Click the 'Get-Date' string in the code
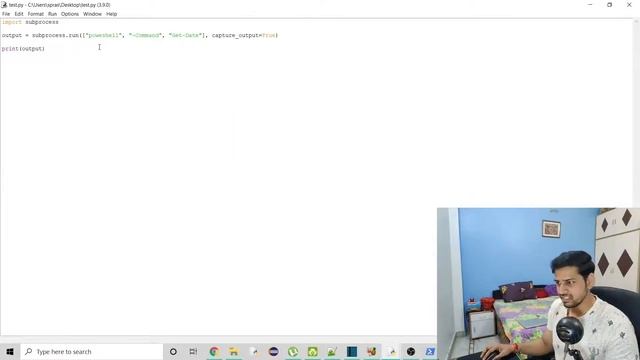This screenshot has height=360, width=640. (x=185, y=36)
